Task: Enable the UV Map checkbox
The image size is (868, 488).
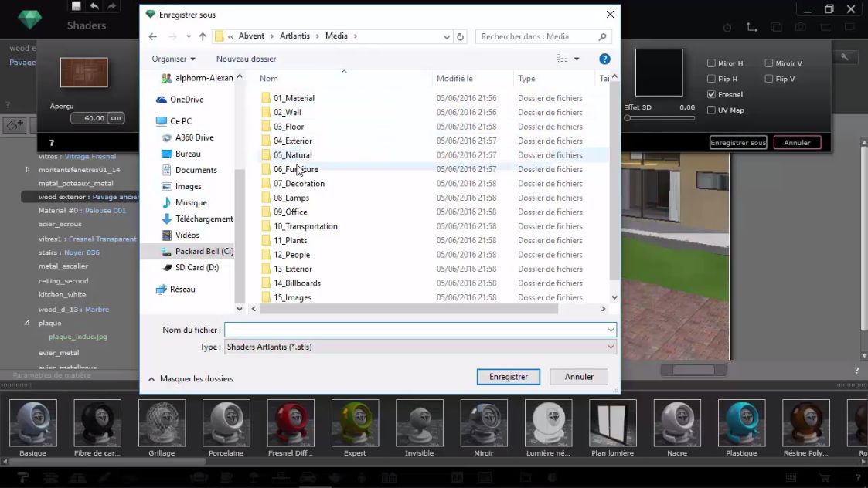Action: 711,110
